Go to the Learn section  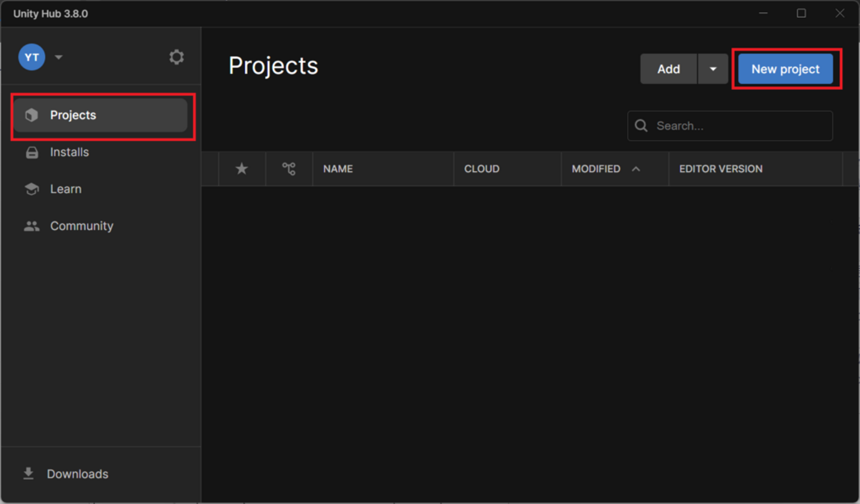101,189
